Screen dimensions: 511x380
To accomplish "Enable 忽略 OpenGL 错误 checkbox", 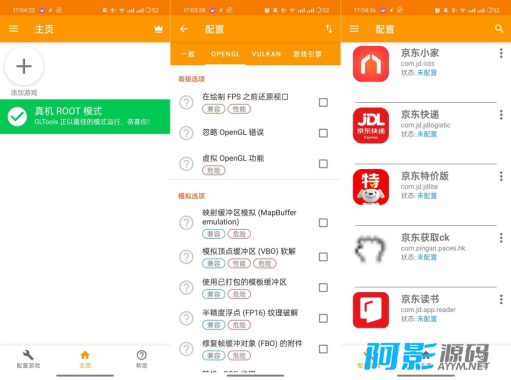I will [323, 133].
